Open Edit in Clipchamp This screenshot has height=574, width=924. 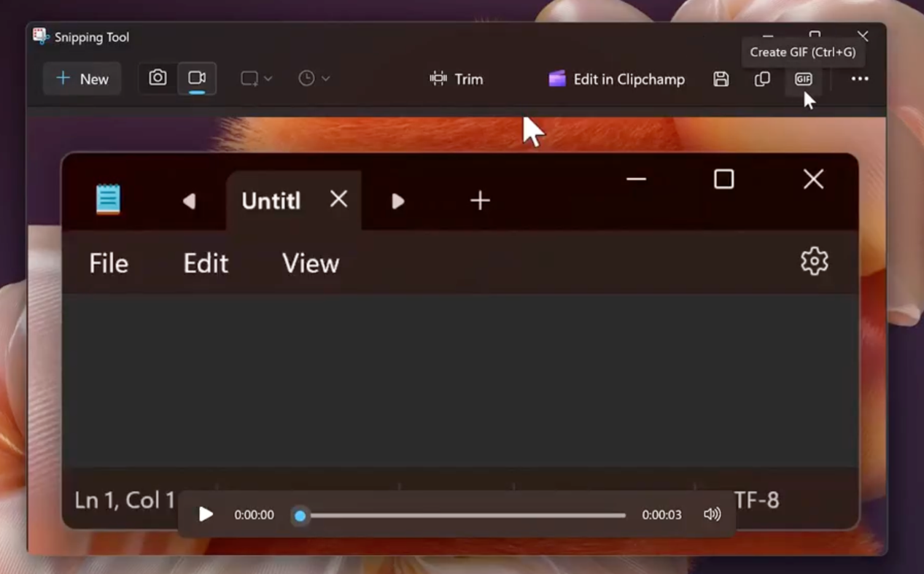coord(616,79)
